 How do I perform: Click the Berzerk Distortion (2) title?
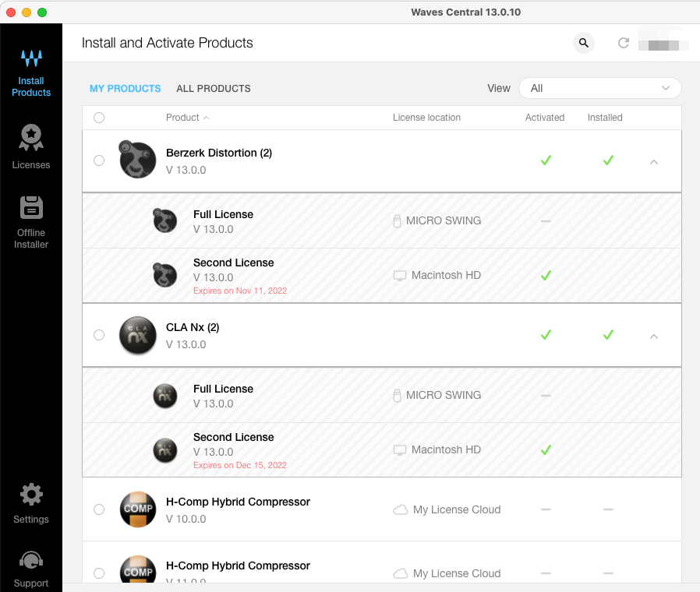click(x=219, y=153)
